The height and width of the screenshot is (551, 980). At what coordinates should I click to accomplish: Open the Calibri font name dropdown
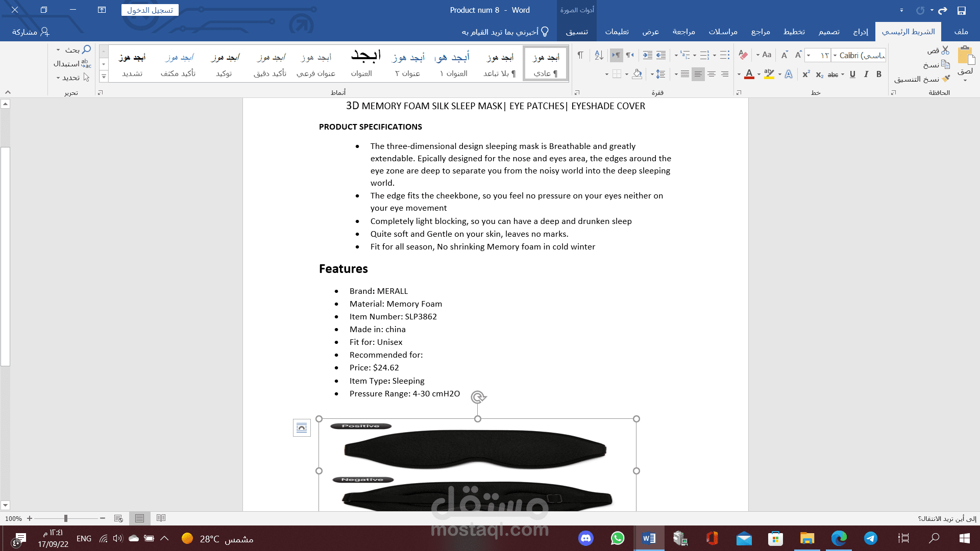pos(835,55)
